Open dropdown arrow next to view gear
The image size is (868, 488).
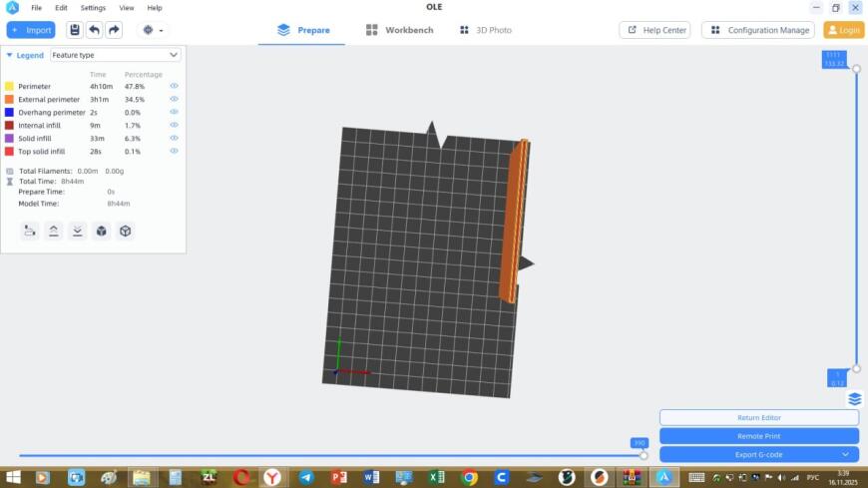(161, 31)
